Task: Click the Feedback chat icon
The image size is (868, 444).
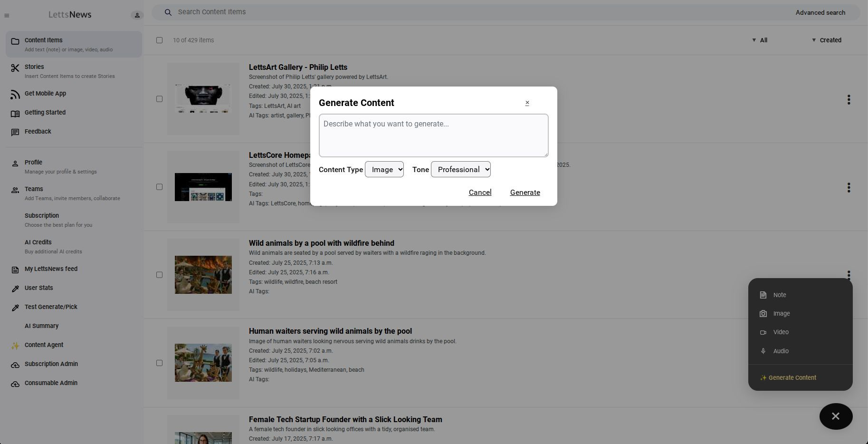Action: [x=15, y=132]
